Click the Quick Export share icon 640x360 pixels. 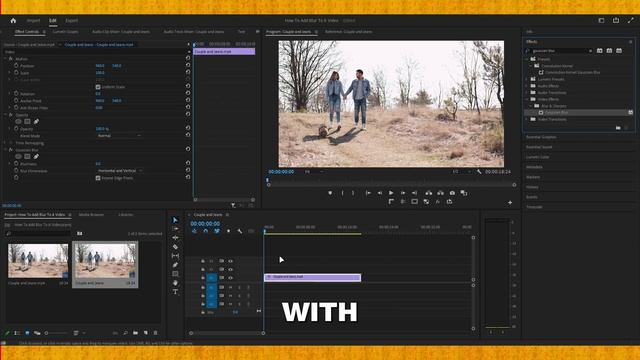pos(616,20)
